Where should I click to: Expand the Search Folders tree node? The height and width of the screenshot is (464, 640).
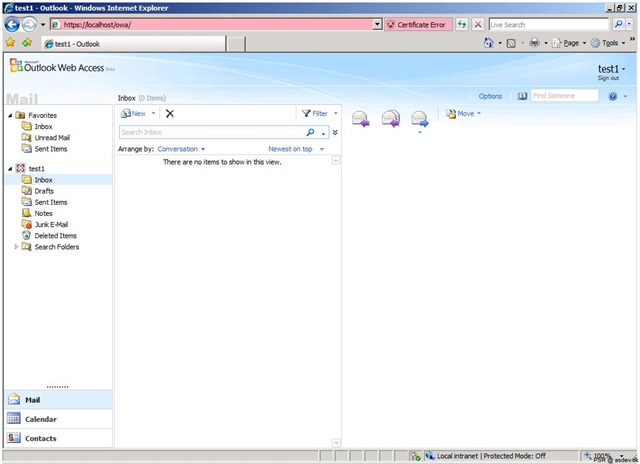[16, 246]
